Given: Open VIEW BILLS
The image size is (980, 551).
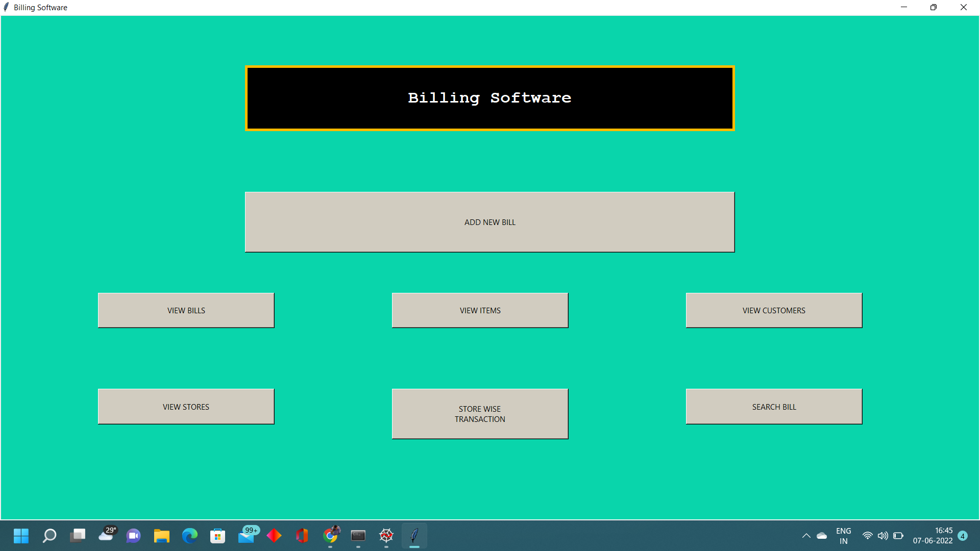Looking at the screenshot, I should point(186,310).
